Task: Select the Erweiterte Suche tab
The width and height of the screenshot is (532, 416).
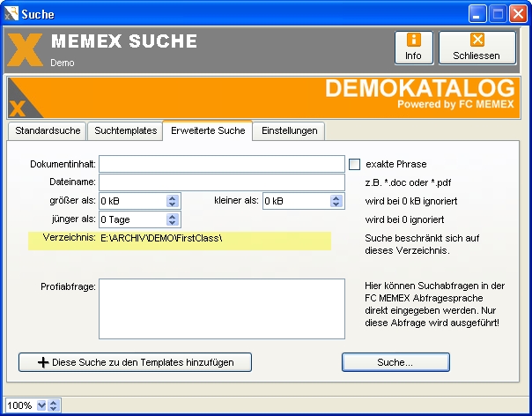Action: click(207, 130)
